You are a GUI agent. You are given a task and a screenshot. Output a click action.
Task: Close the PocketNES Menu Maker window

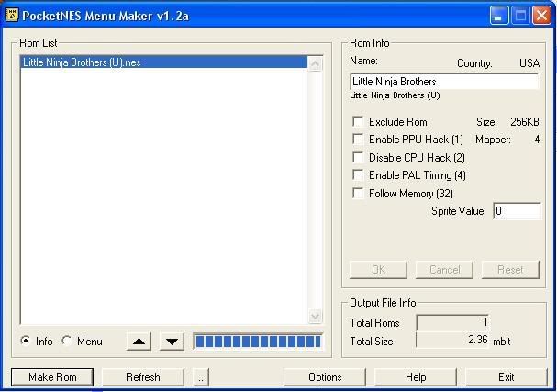tap(541, 16)
